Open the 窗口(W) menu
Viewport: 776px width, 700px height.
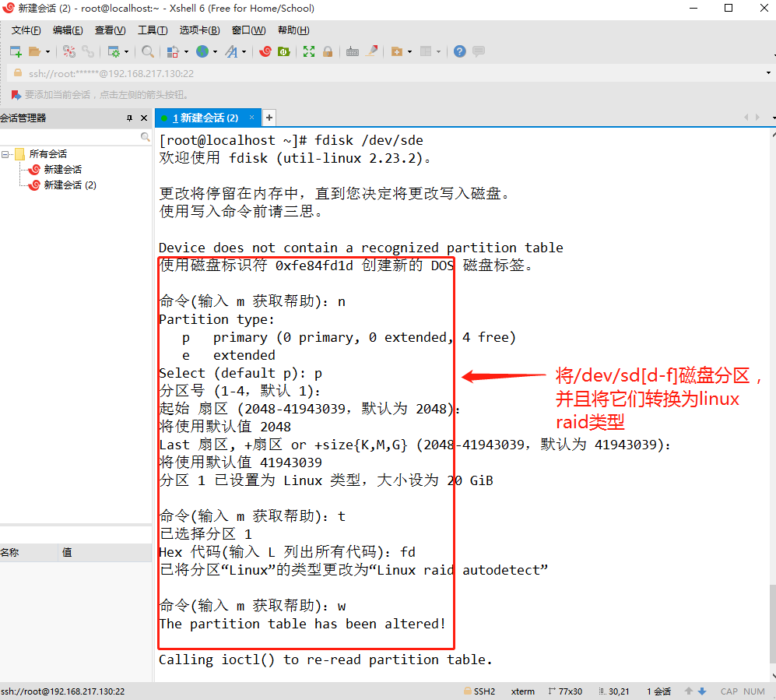248,30
